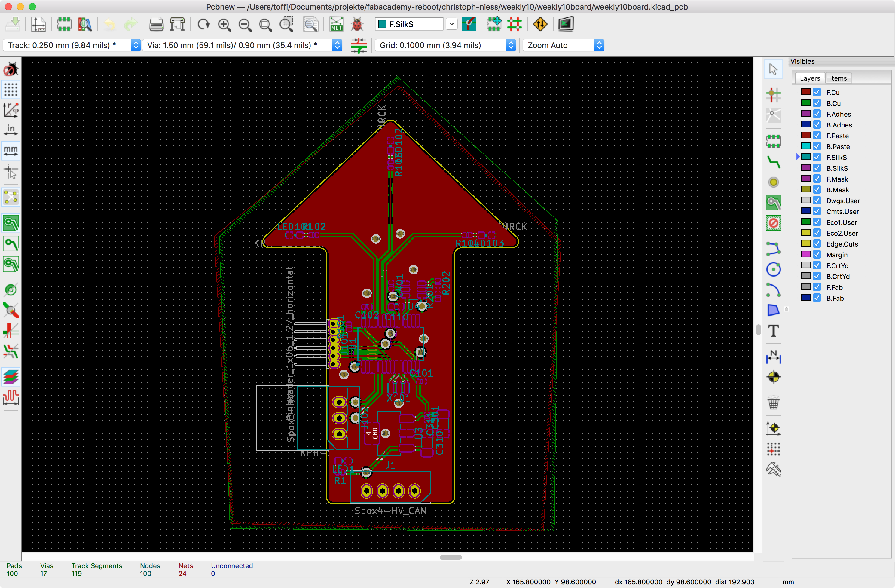
Task: Select the Add dimension tool
Action: pyautogui.click(x=773, y=356)
